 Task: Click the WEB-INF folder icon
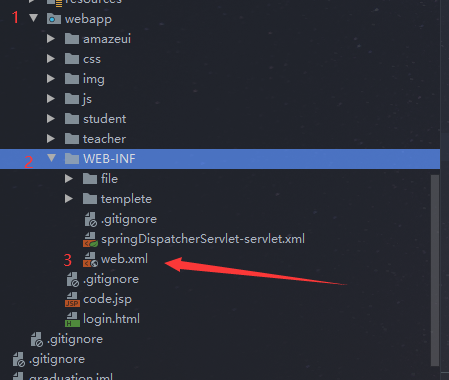click(x=72, y=159)
